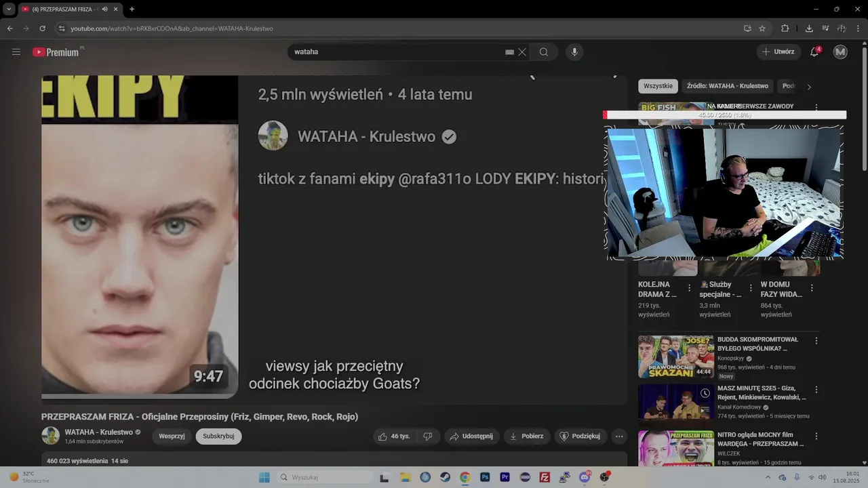Screen dimensions: 868x488
Task: Run search using magnifier button
Action: (544, 52)
